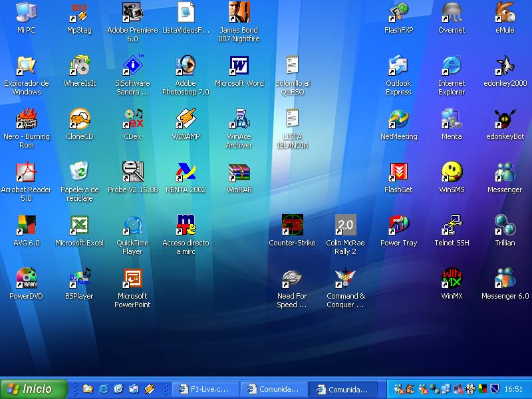Launch Internet Explorer from Quick Launch bar
Image resolution: width=532 pixels, height=399 pixels.
[x=103, y=389]
